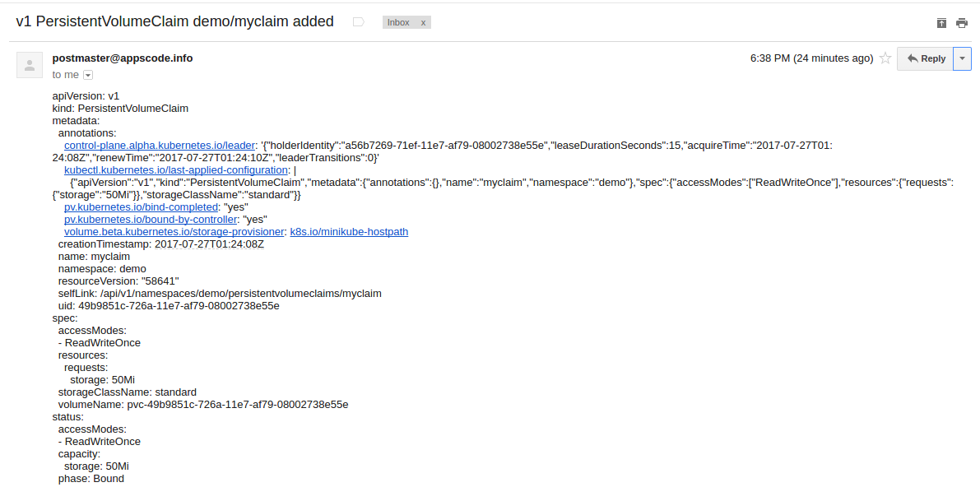Click the creationTimestamp date 2017-07-27T01:24:08Z
Screen dimensions: 980x501
(x=209, y=244)
